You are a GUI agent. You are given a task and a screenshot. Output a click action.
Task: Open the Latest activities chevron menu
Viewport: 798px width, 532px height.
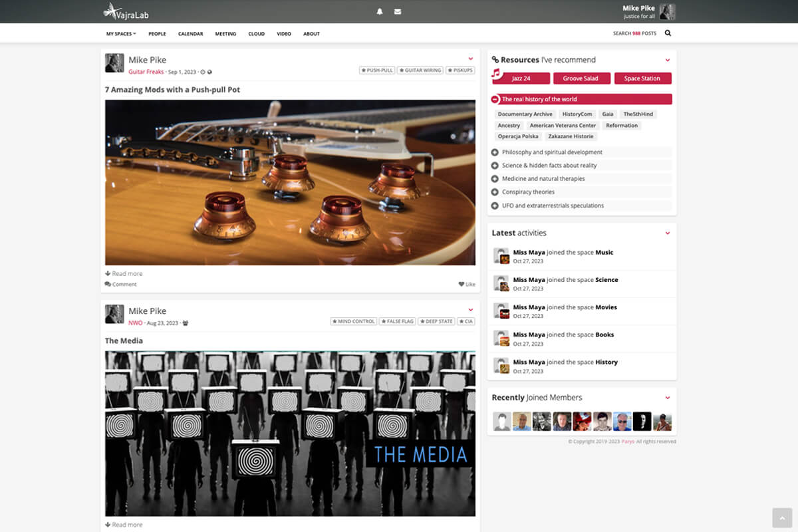tap(668, 233)
